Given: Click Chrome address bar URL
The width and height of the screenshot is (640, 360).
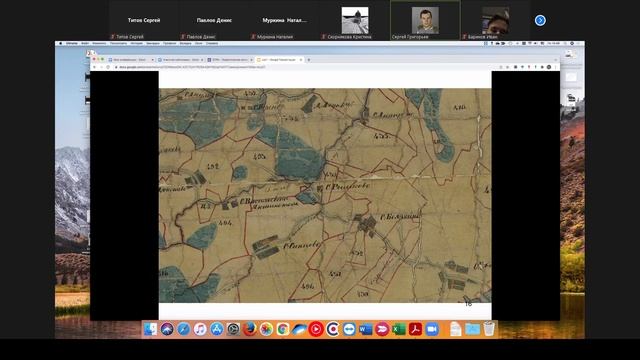Looking at the screenshot, I should tap(192, 67).
